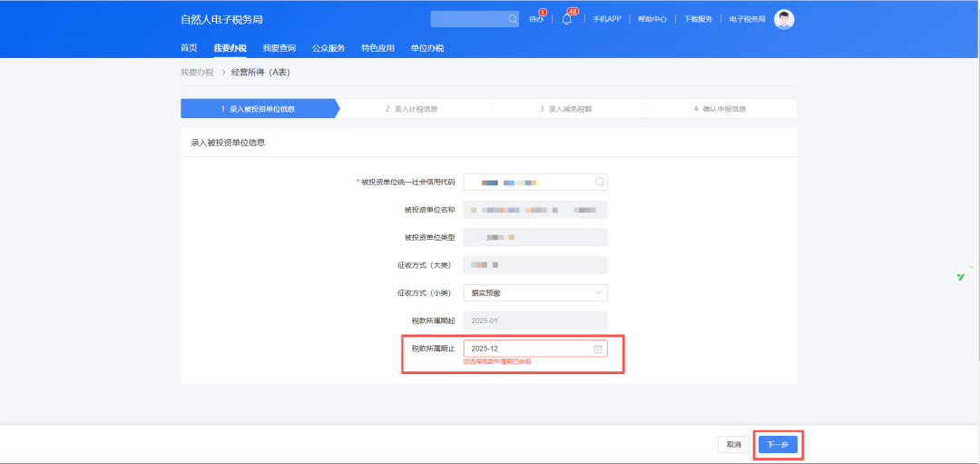The image size is (980, 464).
Task: Open the user avatar profile
Action: (x=784, y=19)
